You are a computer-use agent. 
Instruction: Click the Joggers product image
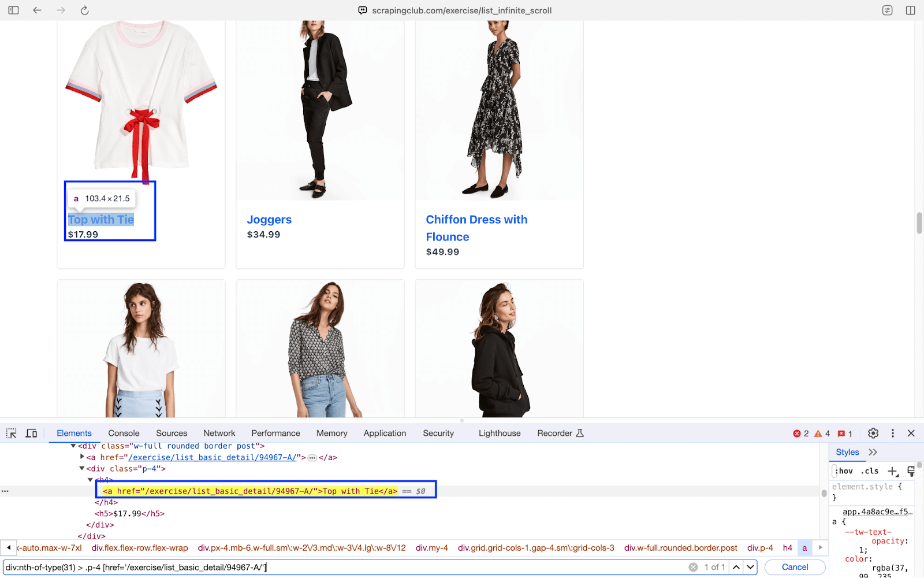320,110
